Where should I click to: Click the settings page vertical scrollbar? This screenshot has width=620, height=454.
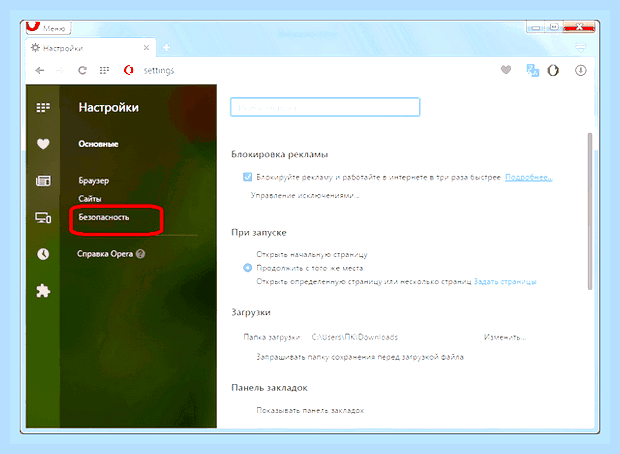tap(590, 211)
